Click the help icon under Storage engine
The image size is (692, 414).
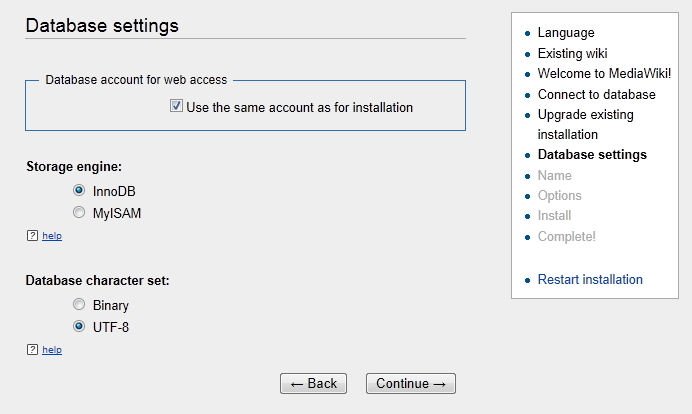pos(33,236)
